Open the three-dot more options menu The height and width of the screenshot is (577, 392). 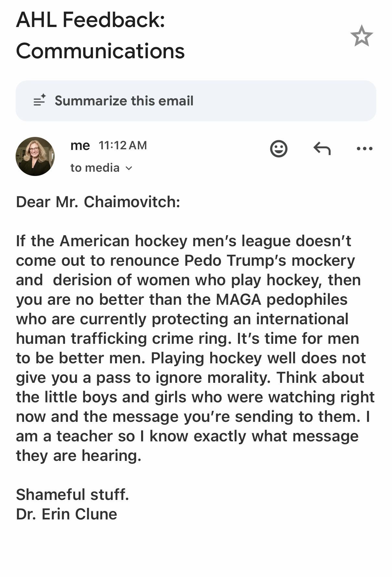[364, 149]
